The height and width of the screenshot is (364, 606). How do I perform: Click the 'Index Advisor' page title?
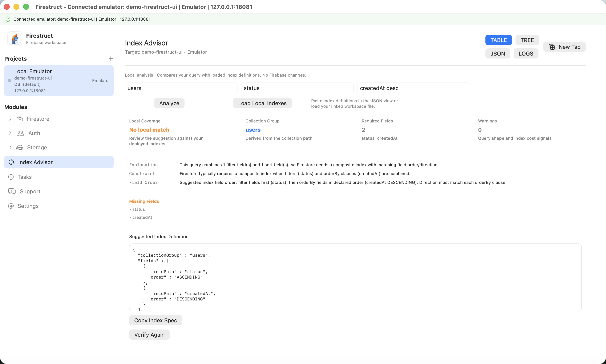(147, 43)
